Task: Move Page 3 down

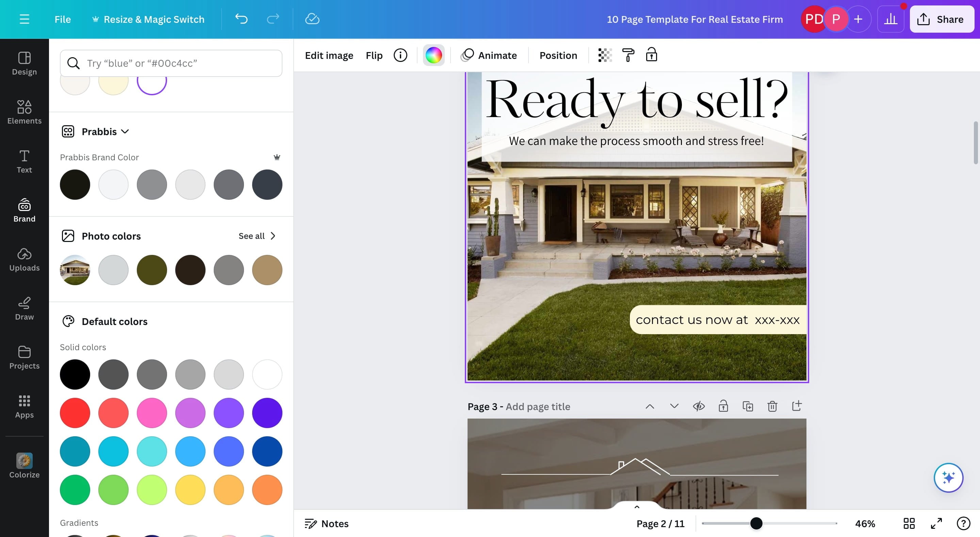Action: 674,406
